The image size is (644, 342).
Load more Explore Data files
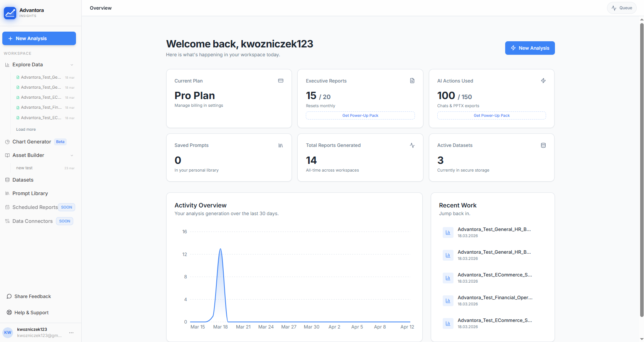26,130
